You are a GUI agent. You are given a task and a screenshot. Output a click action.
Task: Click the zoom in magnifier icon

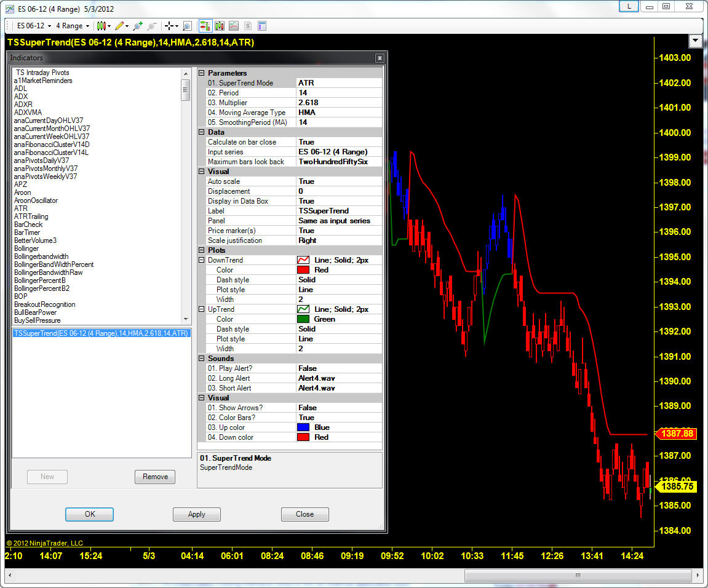(x=138, y=26)
